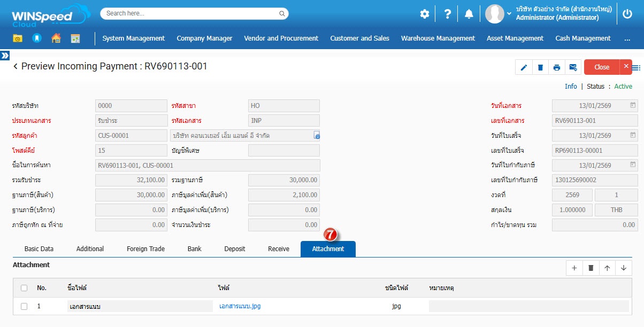
Task: Open the user profile dropdown arrow
Action: coord(509,13)
